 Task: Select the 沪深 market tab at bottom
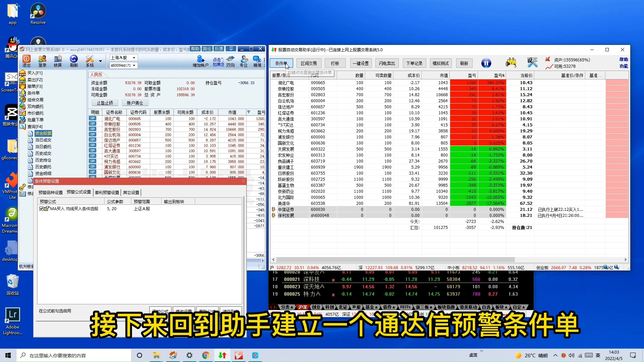302,307
